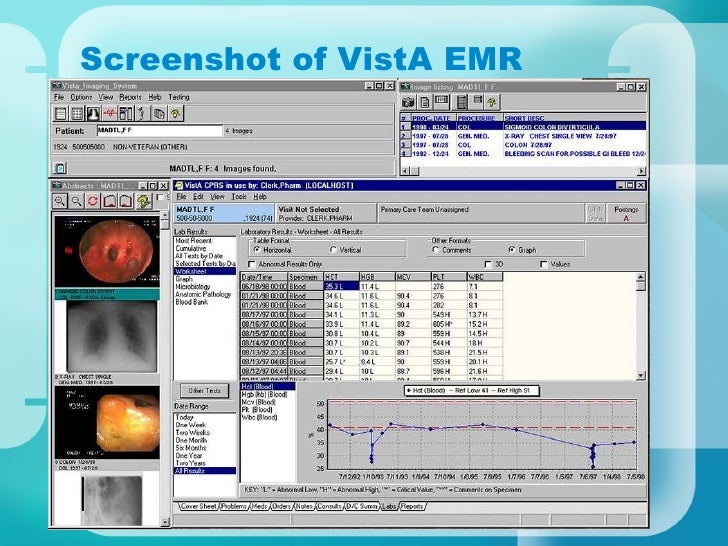This screenshot has height=546, width=728.
Task: Select 'Wbc (Blood)' in the graph test list
Action: click(260, 417)
